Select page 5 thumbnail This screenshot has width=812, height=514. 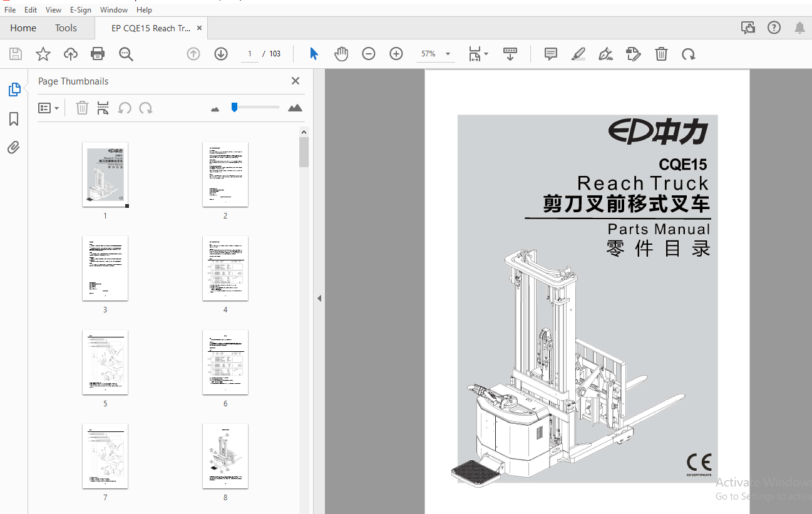point(105,362)
